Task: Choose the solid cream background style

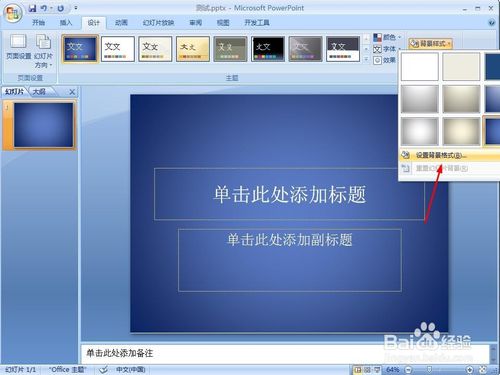Action: 461,67
